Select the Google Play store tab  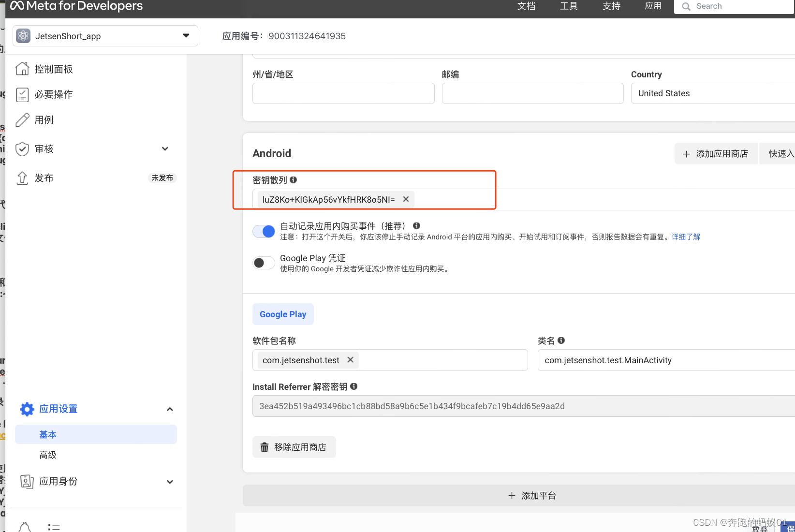[283, 314]
